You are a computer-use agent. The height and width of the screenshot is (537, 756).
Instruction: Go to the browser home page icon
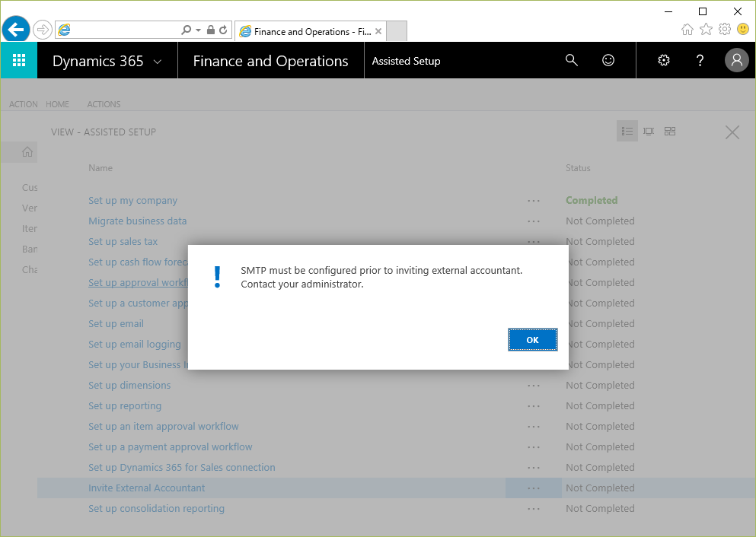pos(687,30)
